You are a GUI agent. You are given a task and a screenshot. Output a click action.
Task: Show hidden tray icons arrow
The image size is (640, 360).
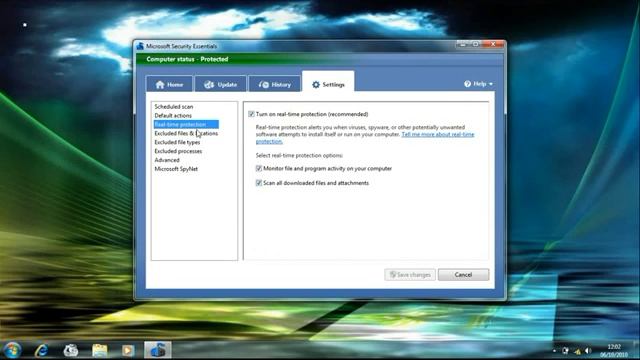(x=554, y=351)
